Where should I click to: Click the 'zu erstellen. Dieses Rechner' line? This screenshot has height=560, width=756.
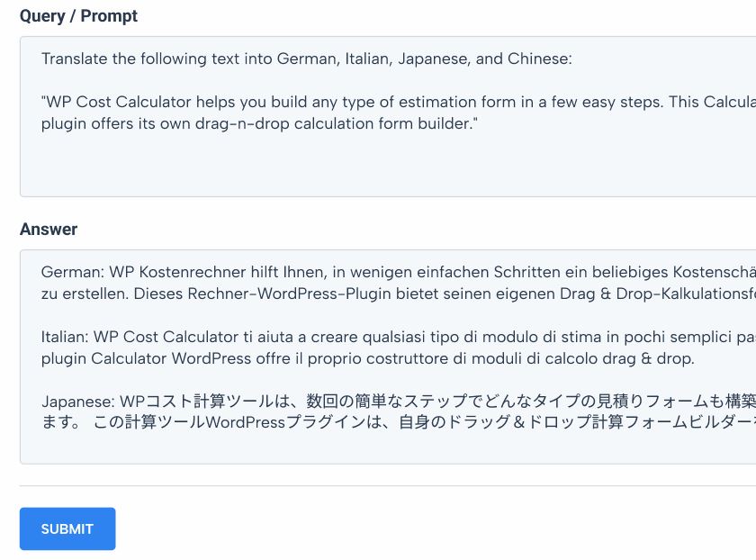coord(398,294)
